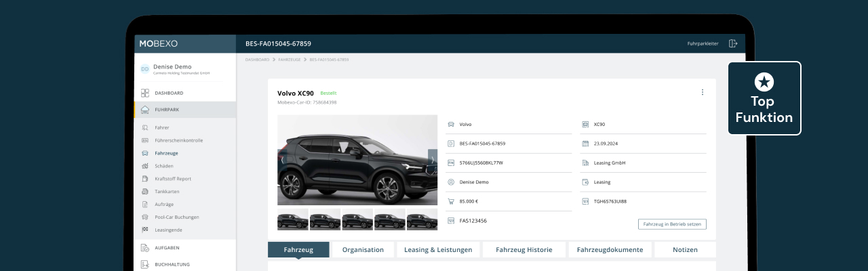The height and width of the screenshot is (271, 868).
Task: Click the Aufgaben tasks icon
Action: point(145,248)
